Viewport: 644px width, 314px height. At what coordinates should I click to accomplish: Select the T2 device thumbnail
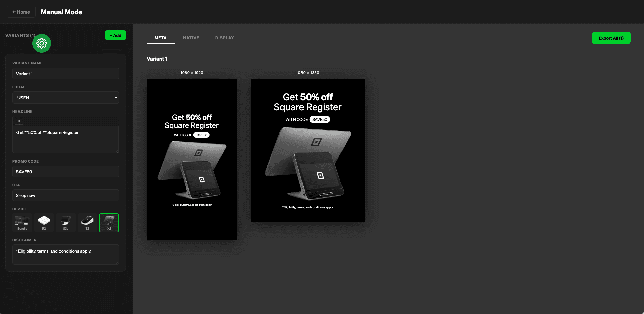[87, 223]
